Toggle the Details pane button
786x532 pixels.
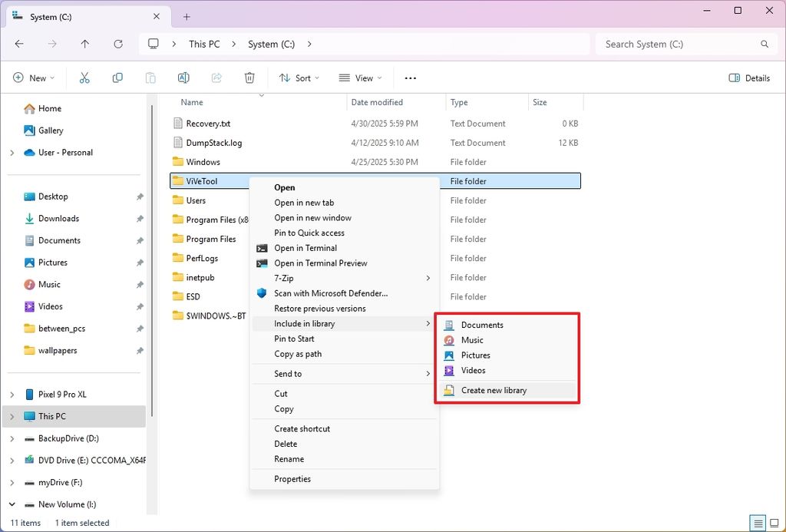[x=749, y=78]
